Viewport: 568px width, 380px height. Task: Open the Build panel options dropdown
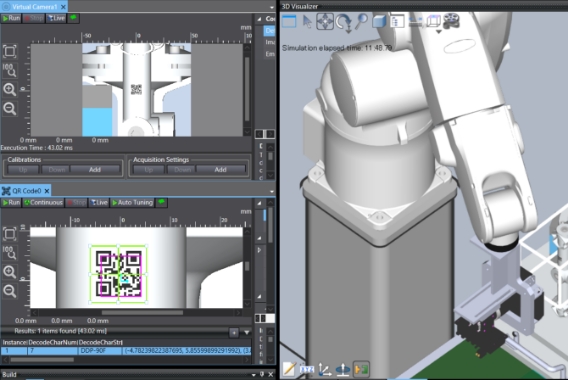[254, 375]
